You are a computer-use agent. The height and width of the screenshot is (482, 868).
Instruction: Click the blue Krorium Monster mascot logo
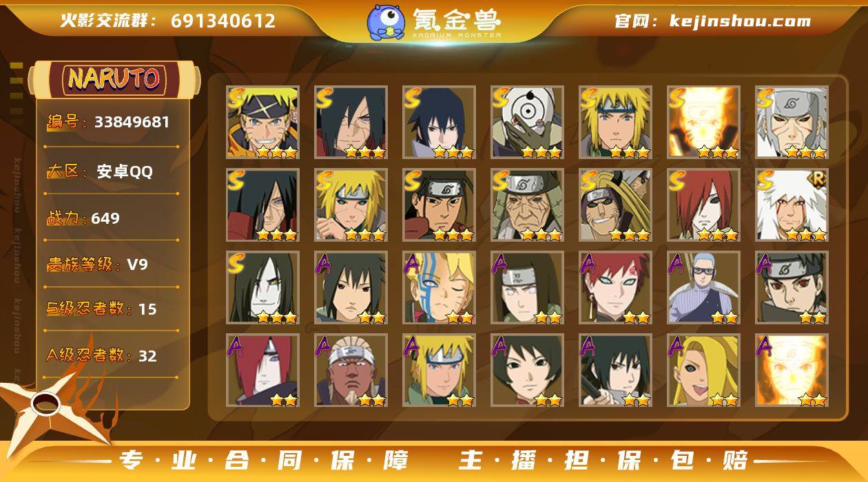[385, 21]
